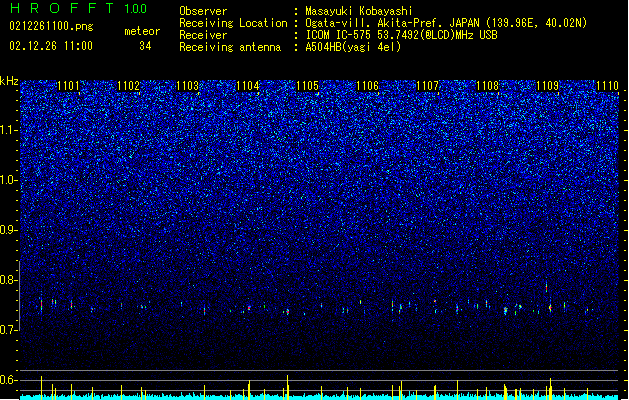Click the Receiver label
Image resolution: width=629 pixels, height=400 pixels.
203,35
